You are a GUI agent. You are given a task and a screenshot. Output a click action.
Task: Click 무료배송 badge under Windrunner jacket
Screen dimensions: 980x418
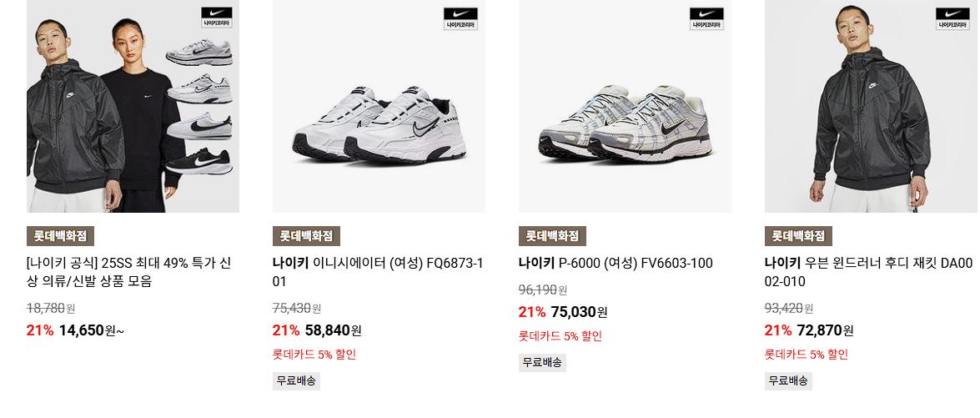point(788,380)
